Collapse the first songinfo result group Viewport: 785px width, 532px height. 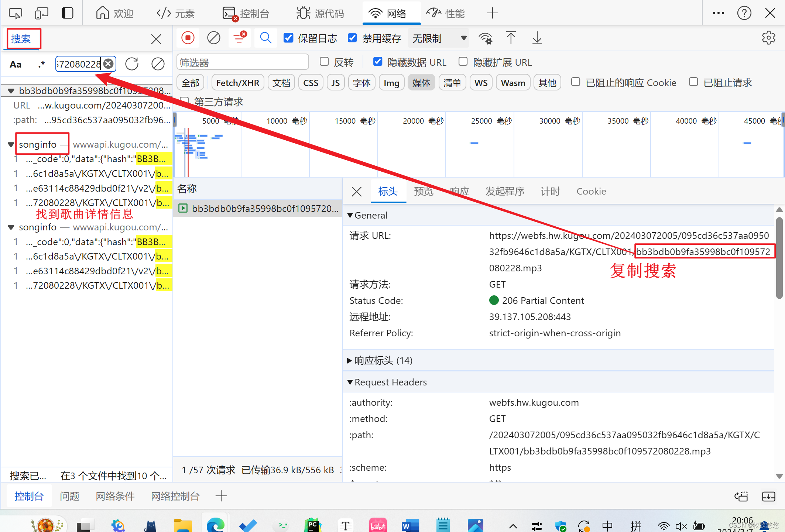(x=11, y=144)
